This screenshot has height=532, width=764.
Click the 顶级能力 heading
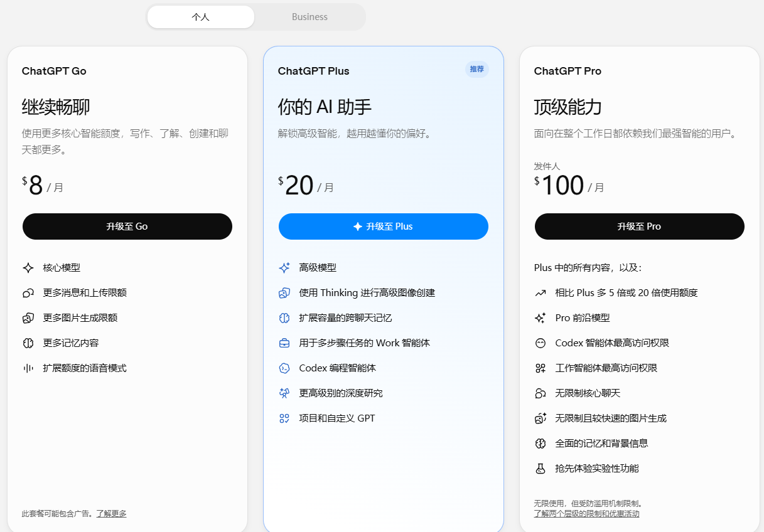pos(568,107)
